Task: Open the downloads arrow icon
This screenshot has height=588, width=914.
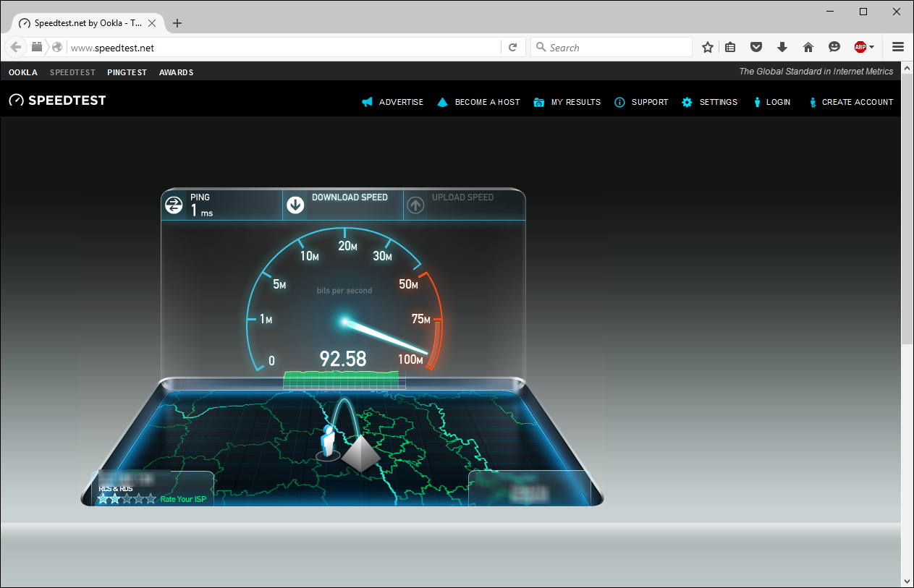Action: click(782, 47)
